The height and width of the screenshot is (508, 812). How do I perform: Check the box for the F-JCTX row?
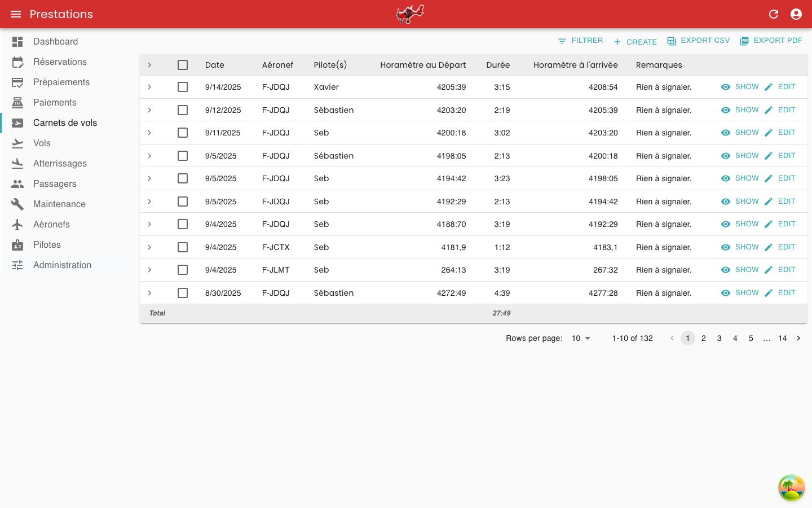pos(183,247)
